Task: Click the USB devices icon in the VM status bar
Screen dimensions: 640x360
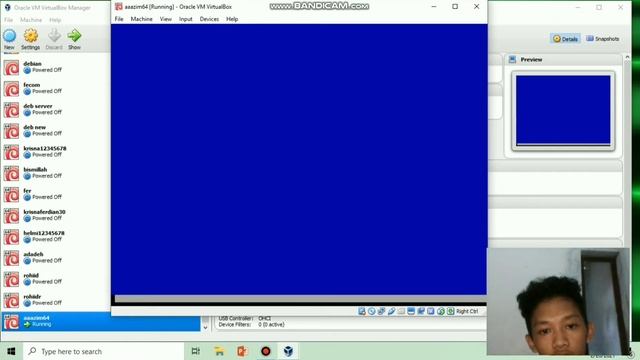Action: [391, 311]
